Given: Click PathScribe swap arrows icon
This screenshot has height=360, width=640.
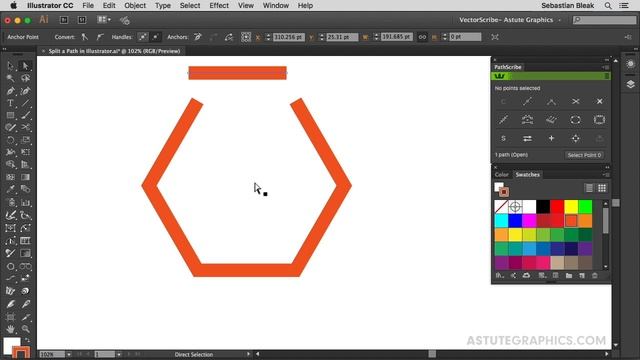Looking at the screenshot, I should pyautogui.click(x=527, y=138).
